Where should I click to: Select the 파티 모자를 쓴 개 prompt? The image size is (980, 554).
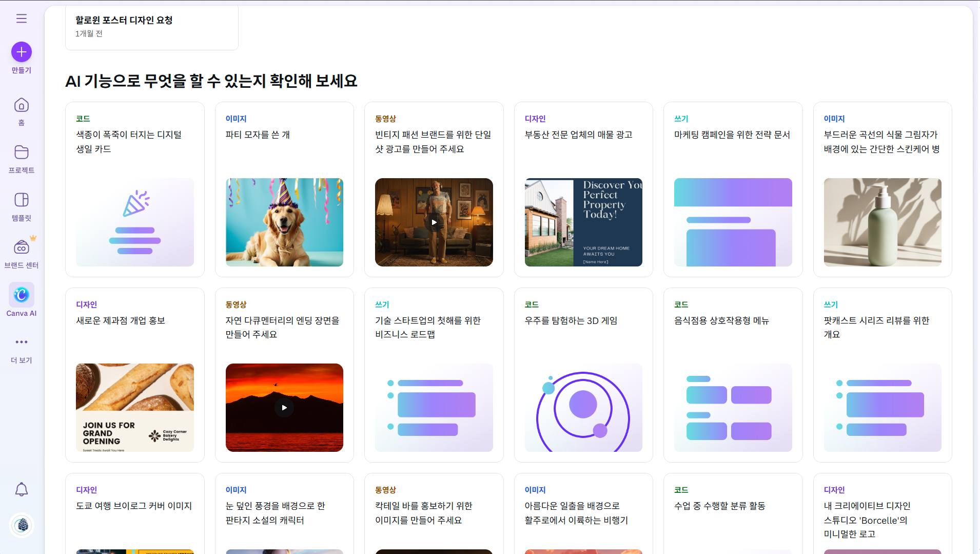[284, 189]
